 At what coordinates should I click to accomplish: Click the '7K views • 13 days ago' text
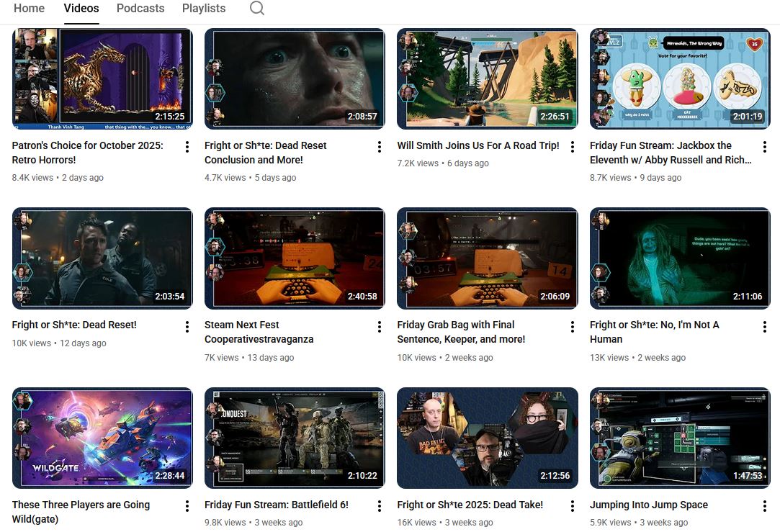tap(249, 358)
